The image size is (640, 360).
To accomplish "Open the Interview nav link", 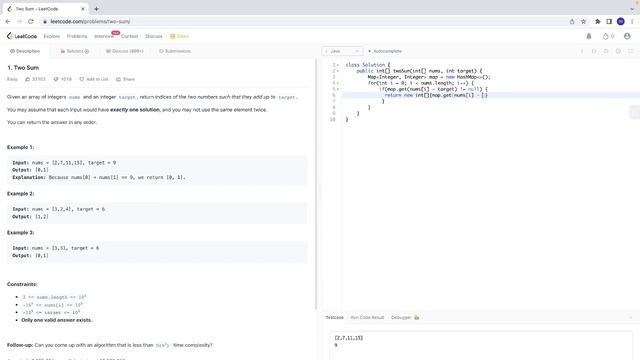I will point(104,36).
